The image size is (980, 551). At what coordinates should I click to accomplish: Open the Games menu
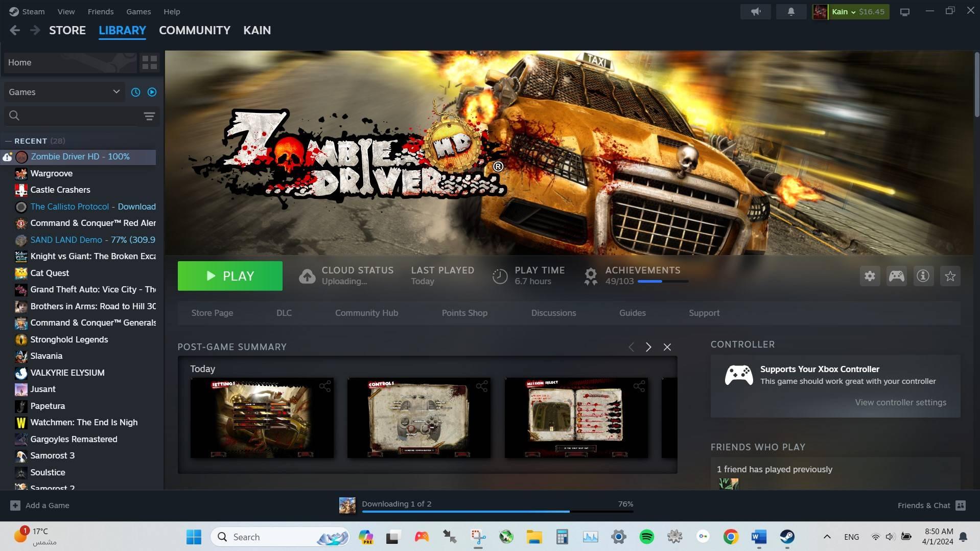[x=138, y=11]
